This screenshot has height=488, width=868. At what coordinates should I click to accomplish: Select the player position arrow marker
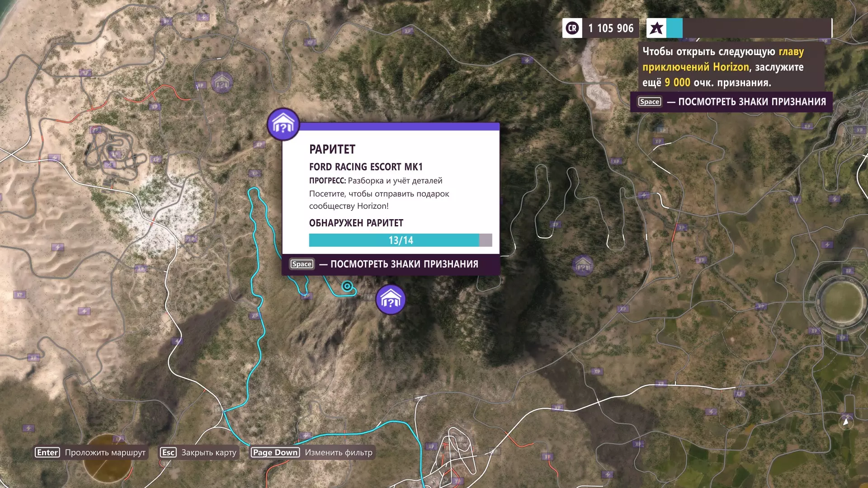coord(846,422)
